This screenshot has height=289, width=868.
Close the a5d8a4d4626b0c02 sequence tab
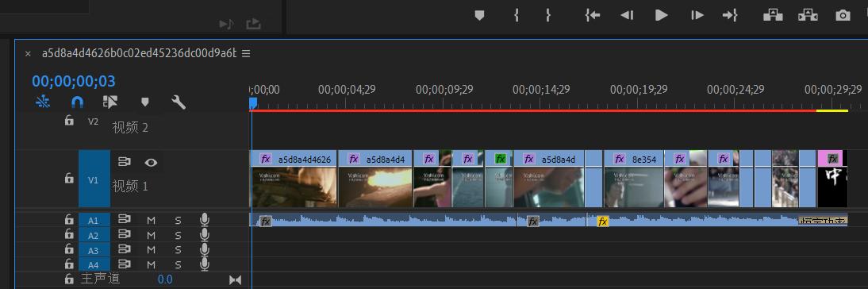pyautogui.click(x=28, y=54)
